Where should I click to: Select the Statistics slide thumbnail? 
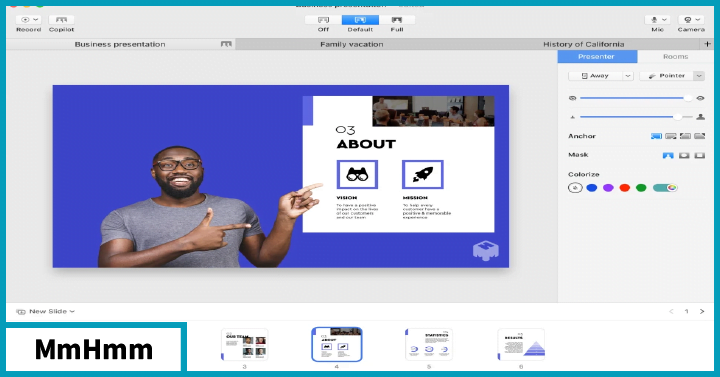click(x=429, y=344)
